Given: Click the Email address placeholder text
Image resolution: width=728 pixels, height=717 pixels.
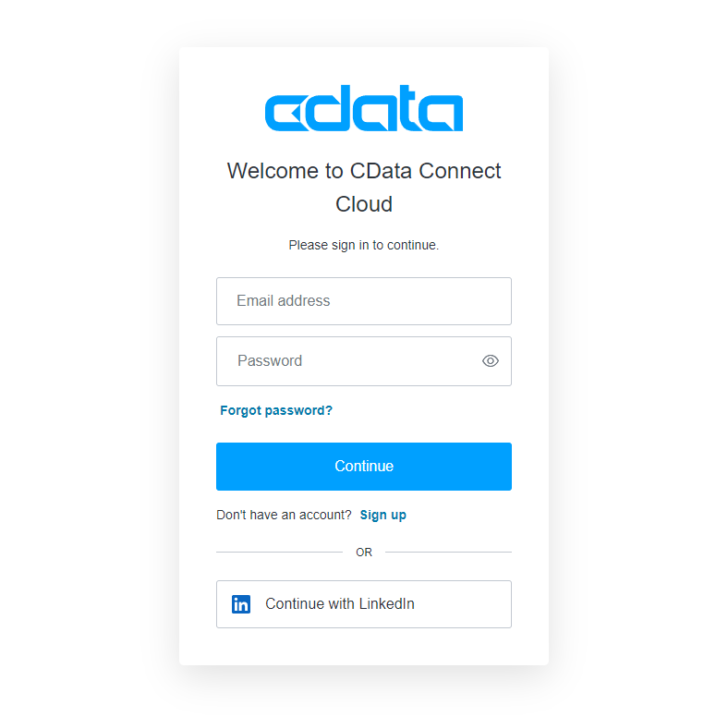Looking at the screenshot, I should coord(284,301).
